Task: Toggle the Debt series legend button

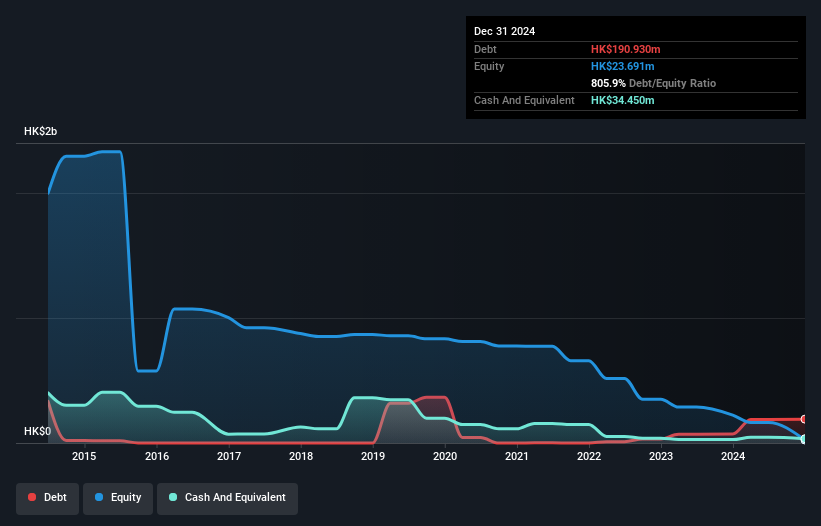Action: pyautogui.click(x=48, y=498)
